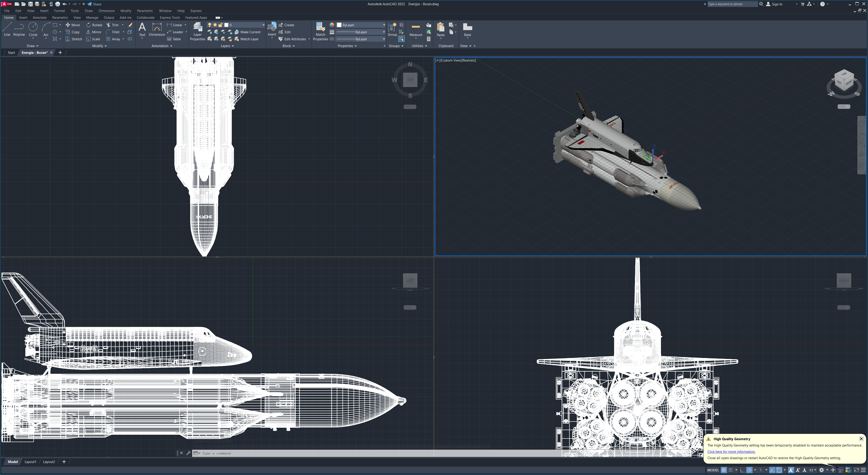Click the Copy tool
The image size is (868, 475).
point(73,32)
